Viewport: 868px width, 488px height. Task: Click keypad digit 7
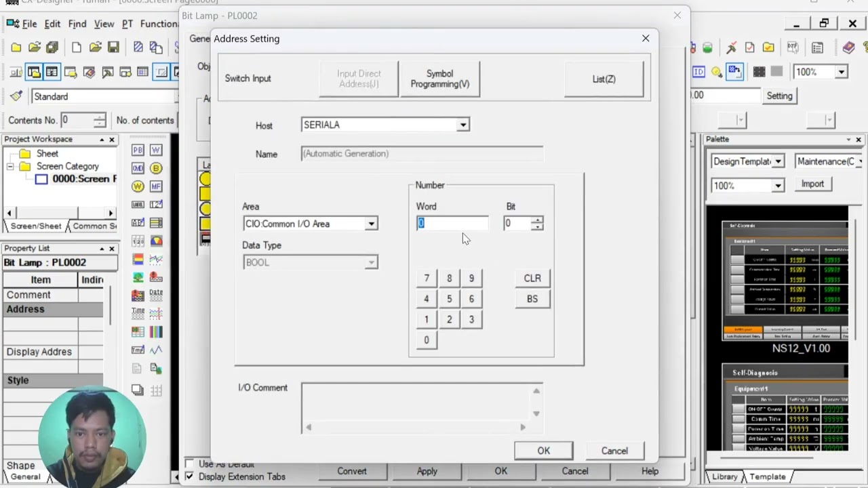coord(427,279)
